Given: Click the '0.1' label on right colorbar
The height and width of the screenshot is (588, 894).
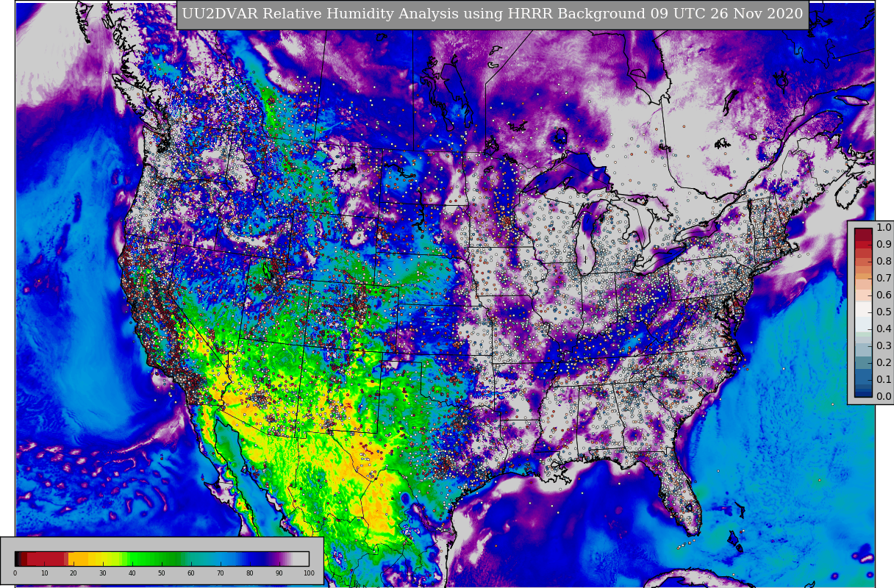Looking at the screenshot, I should [x=884, y=380].
